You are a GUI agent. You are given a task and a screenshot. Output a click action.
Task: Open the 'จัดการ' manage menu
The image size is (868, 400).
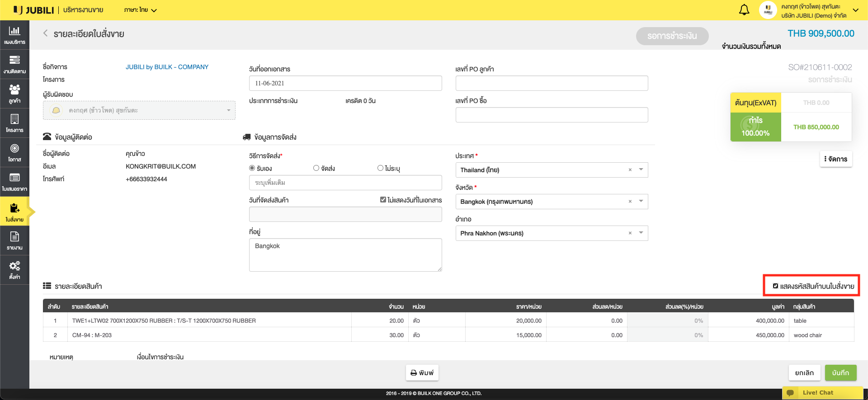pos(836,159)
